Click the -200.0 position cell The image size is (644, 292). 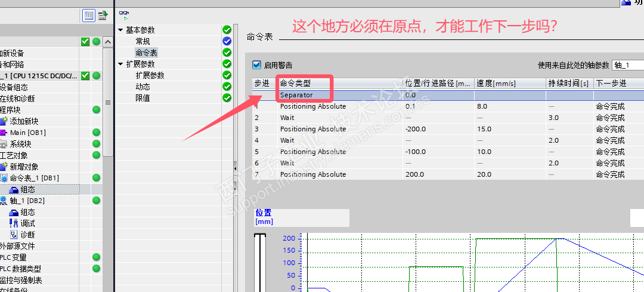pyautogui.click(x=438, y=129)
